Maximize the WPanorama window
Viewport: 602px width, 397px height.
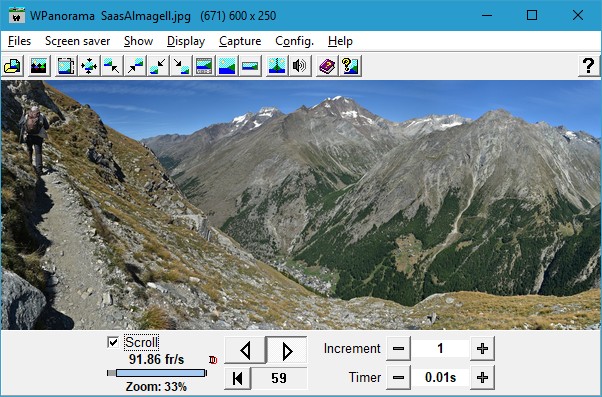click(532, 15)
